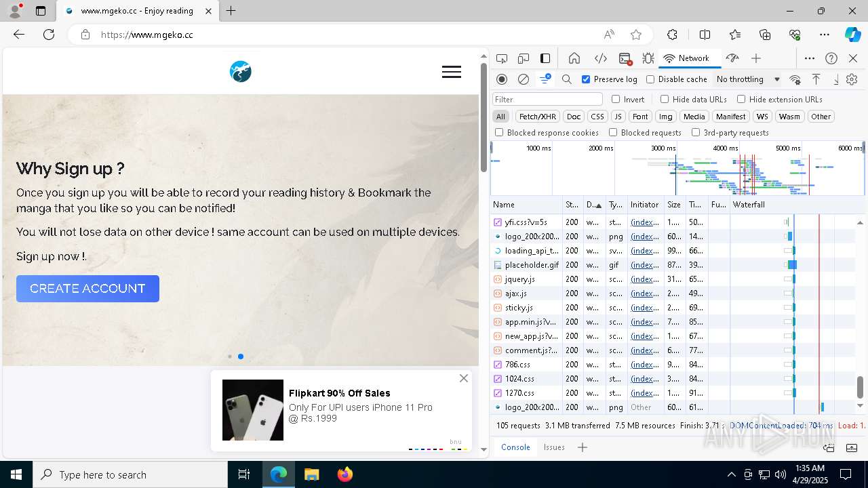Filter requests by JS type
Screen dimensions: 868x488
618,117
